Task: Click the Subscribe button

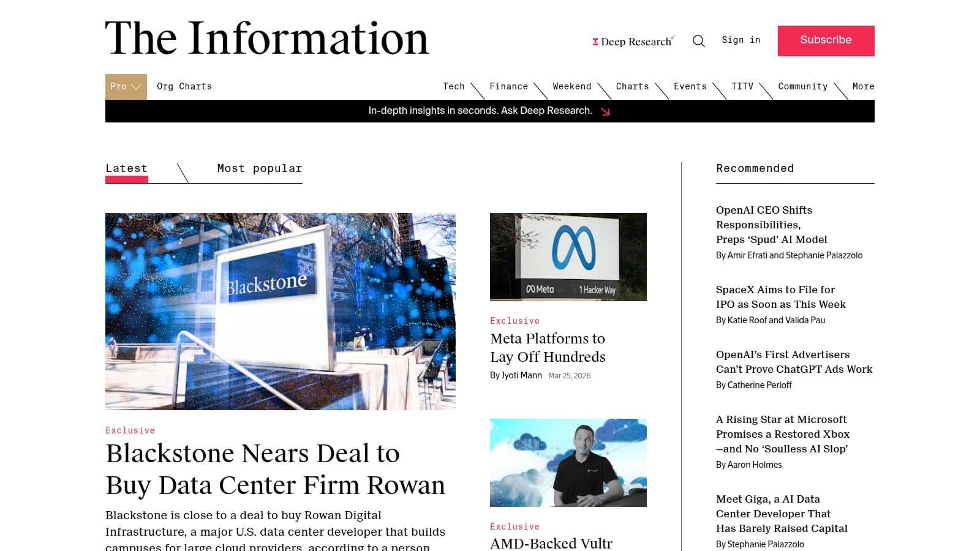Action: tap(826, 40)
